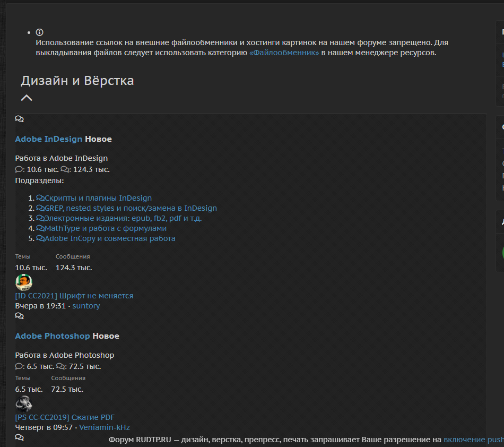Open the Adobe InDesign forum
Viewport: 504px width, 447px height.
click(x=48, y=139)
